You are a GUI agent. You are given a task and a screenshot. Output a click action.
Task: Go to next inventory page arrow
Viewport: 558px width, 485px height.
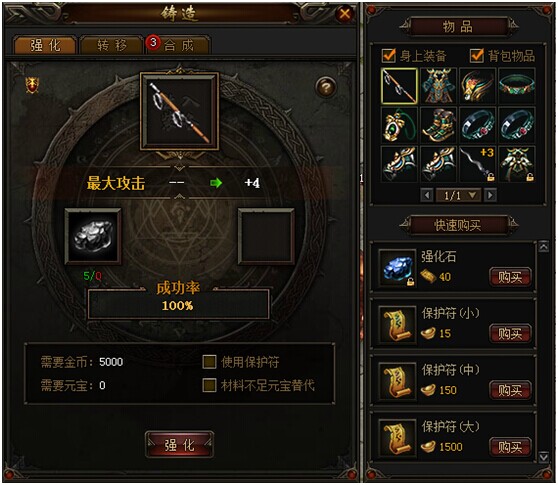coord(490,195)
